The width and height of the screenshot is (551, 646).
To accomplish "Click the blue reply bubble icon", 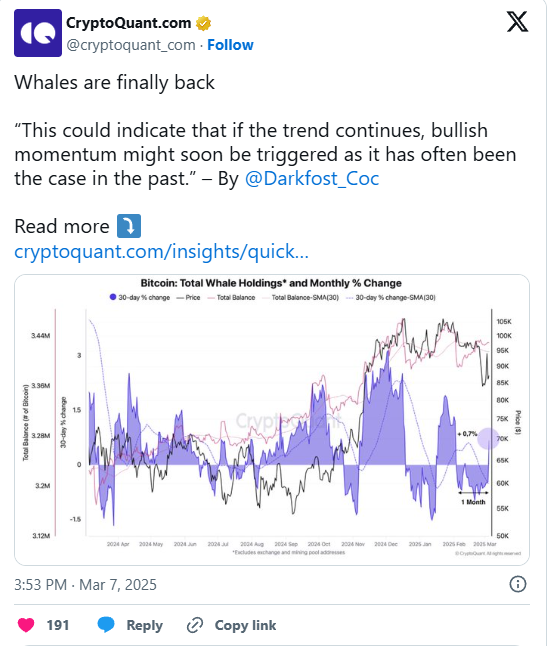I will pyautogui.click(x=106, y=625).
